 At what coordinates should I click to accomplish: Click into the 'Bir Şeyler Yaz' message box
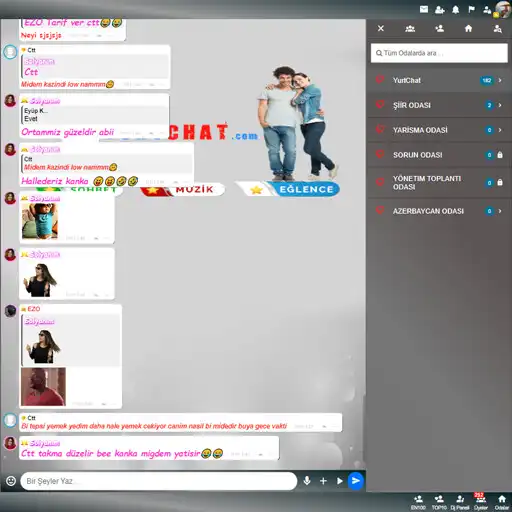pos(159,481)
